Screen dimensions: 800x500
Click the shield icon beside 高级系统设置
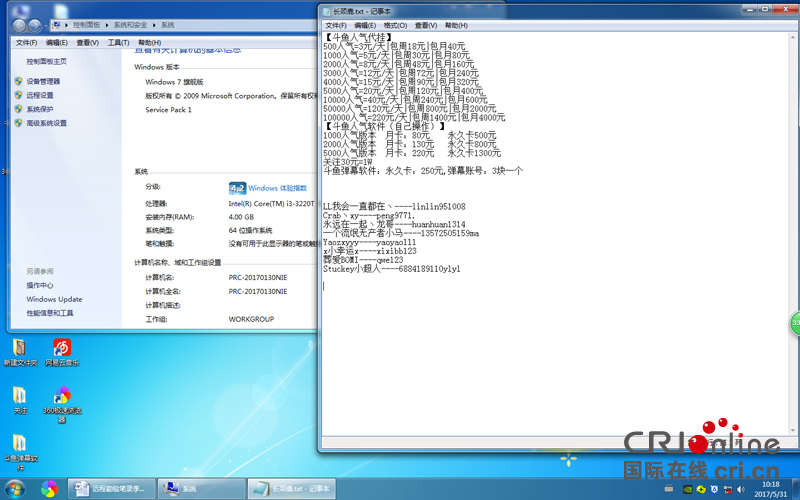point(18,122)
